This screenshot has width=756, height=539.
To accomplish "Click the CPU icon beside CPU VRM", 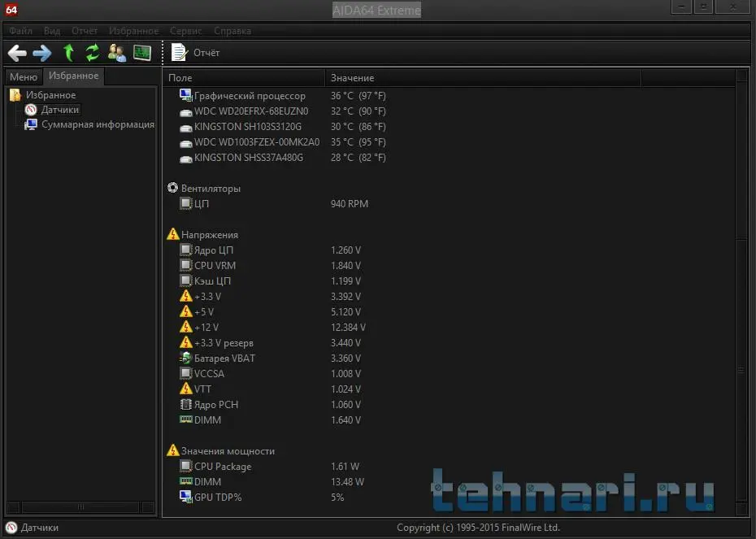I will 185,265.
